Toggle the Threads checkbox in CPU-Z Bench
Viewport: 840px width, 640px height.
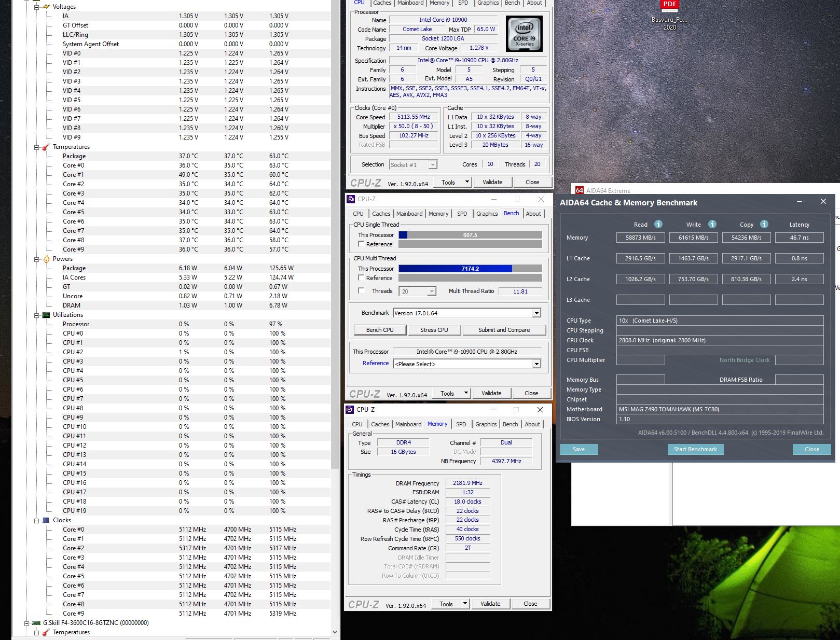361,291
